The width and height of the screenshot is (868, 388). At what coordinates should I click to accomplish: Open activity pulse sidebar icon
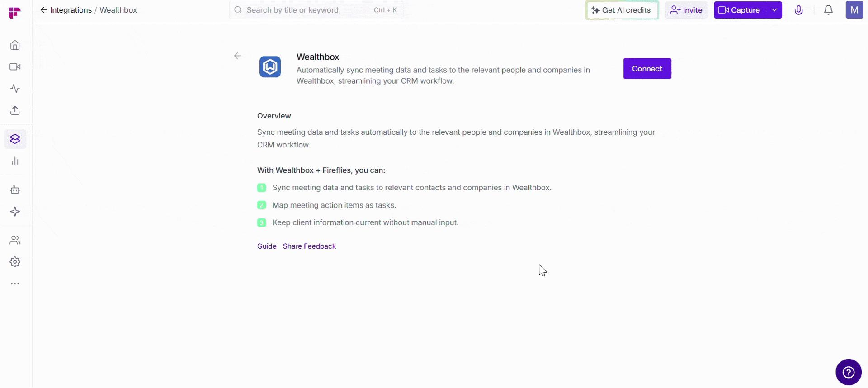(x=15, y=89)
